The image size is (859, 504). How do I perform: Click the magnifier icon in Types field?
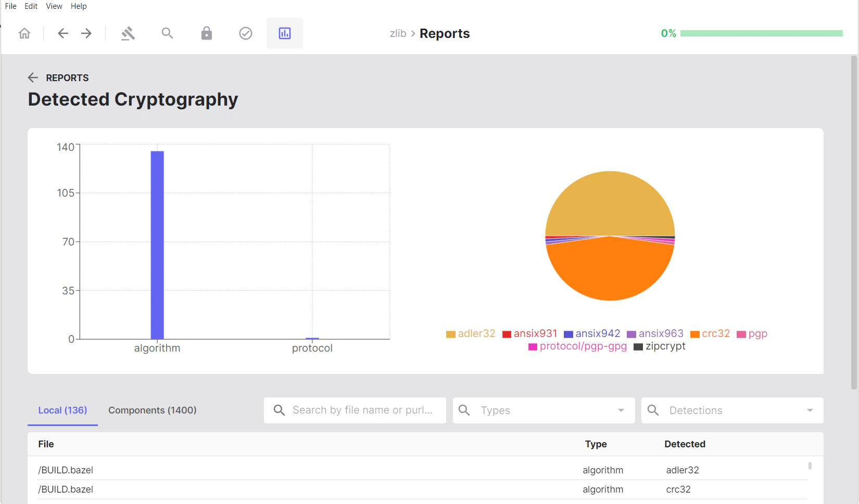coord(464,410)
